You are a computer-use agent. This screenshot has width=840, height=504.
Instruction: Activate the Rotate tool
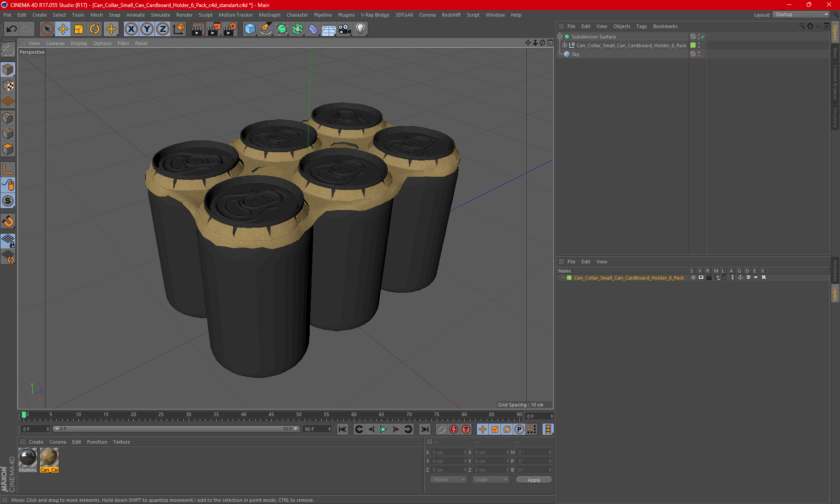(x=94, y=29)
